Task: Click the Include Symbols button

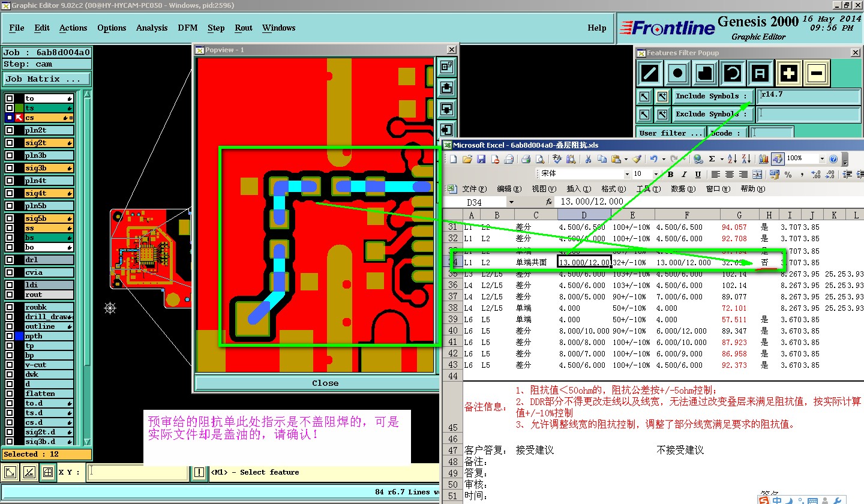Action: point(712,96)
